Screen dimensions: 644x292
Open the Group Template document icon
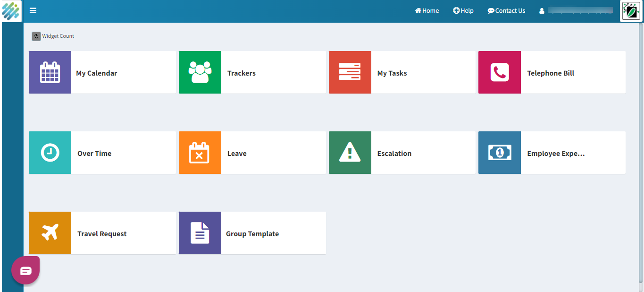point(200,233)
